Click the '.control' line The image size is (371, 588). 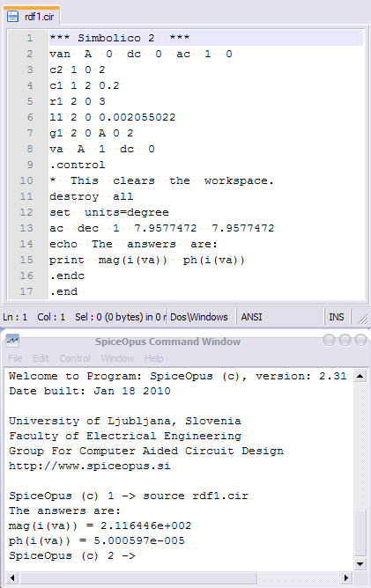(x=77, y=165)
